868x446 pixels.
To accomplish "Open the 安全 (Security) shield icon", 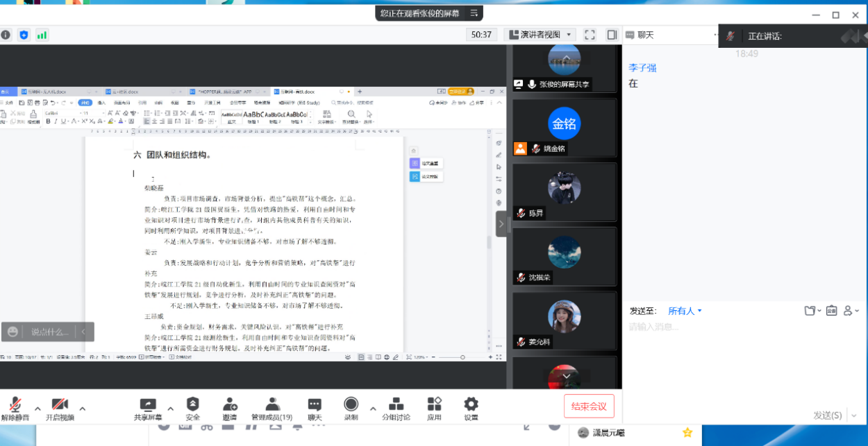I will click(x=192, y=405).
